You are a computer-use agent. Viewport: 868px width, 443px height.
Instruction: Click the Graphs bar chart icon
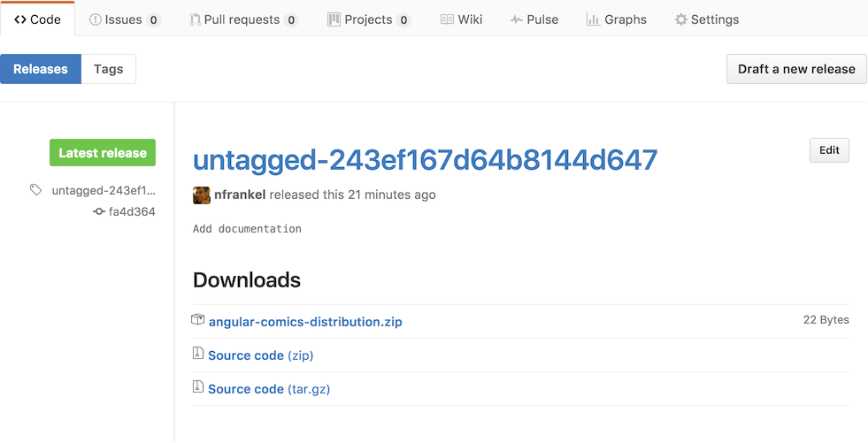[x=594, y=20]
